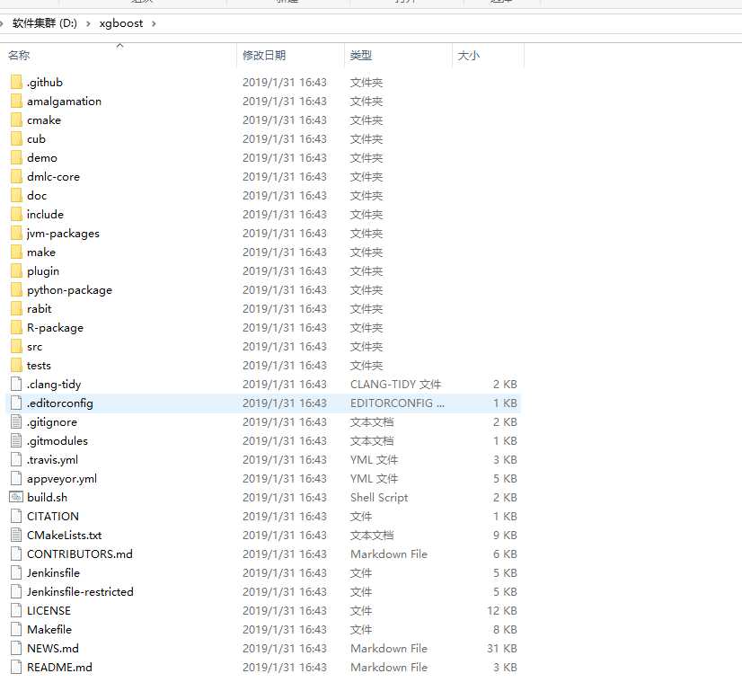The image size is (742, 700).
Task: Select the .editorconfig file name
Action: [x=59, y=403]
